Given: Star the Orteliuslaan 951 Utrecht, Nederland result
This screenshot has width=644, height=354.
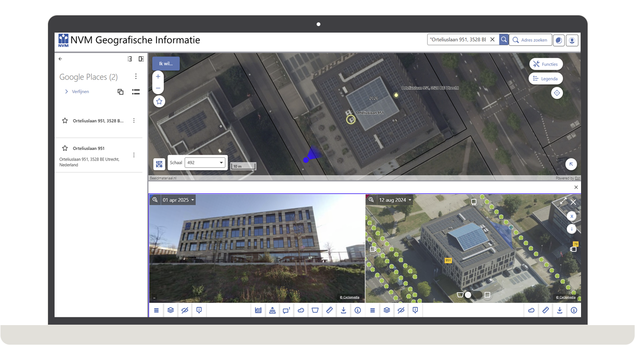Looking at the screenshot, I should pyautogui.click(x=65, y=148).
